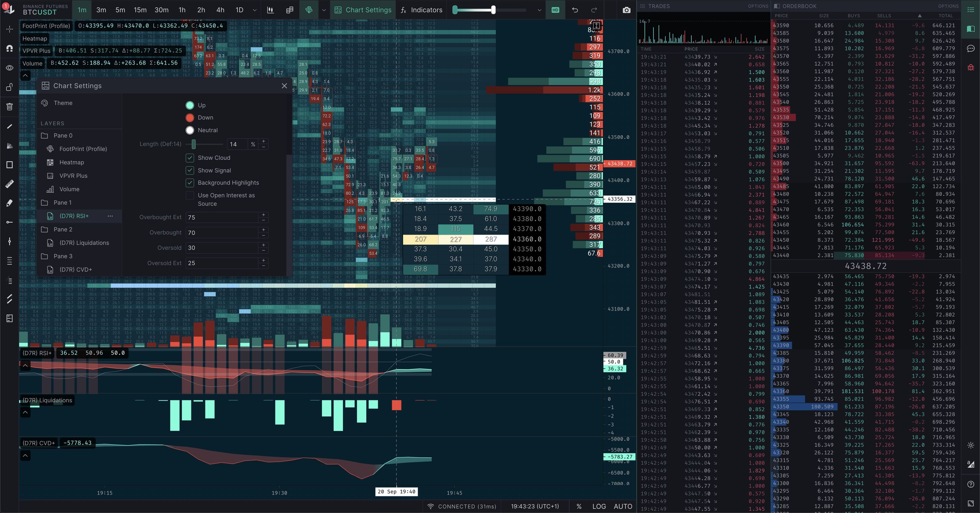
Task: Click the Up color swatch
Action: point(190,105)
